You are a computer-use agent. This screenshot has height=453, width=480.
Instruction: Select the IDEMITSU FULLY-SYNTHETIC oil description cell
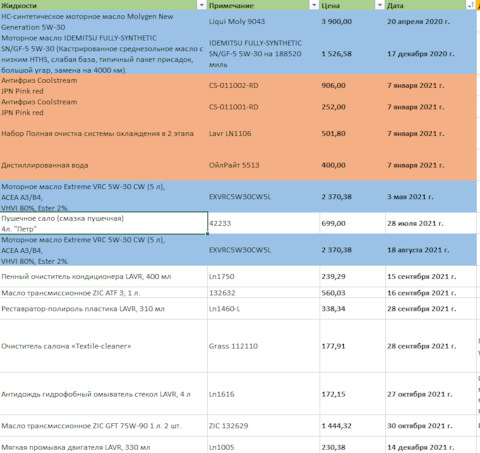click(x=103, y=54)
